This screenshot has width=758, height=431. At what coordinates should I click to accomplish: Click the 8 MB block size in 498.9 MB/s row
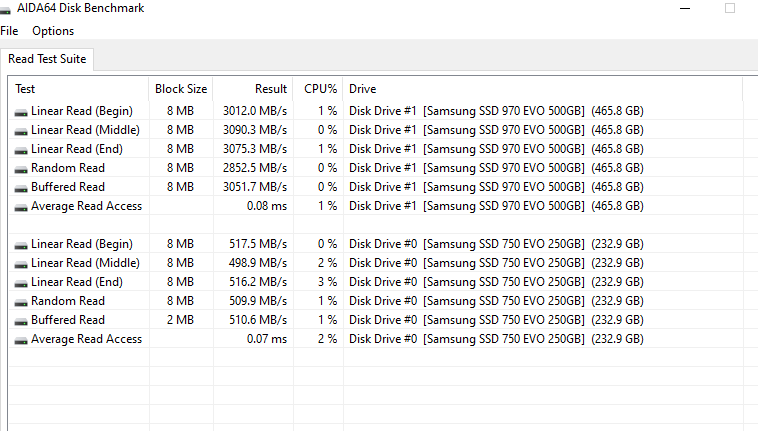[x=180, y=263]
